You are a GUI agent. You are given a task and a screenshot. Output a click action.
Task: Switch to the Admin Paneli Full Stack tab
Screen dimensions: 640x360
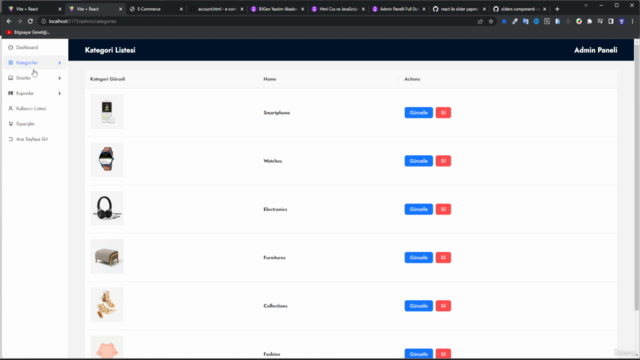coord(398,9)
